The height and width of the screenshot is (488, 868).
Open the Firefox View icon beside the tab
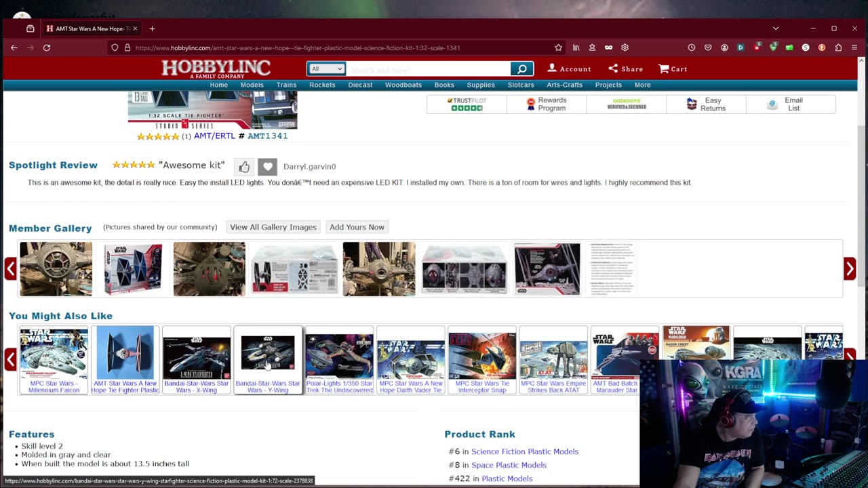click(30, 28)
